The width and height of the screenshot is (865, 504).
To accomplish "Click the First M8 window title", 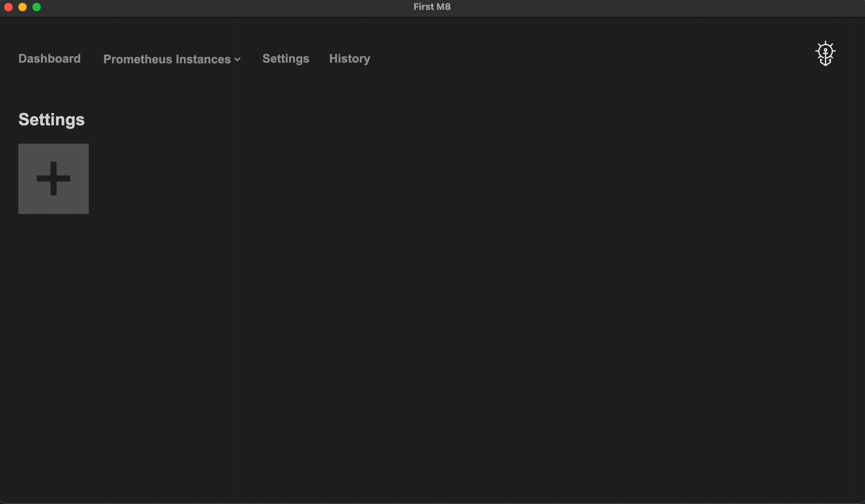I will point(432,7).
